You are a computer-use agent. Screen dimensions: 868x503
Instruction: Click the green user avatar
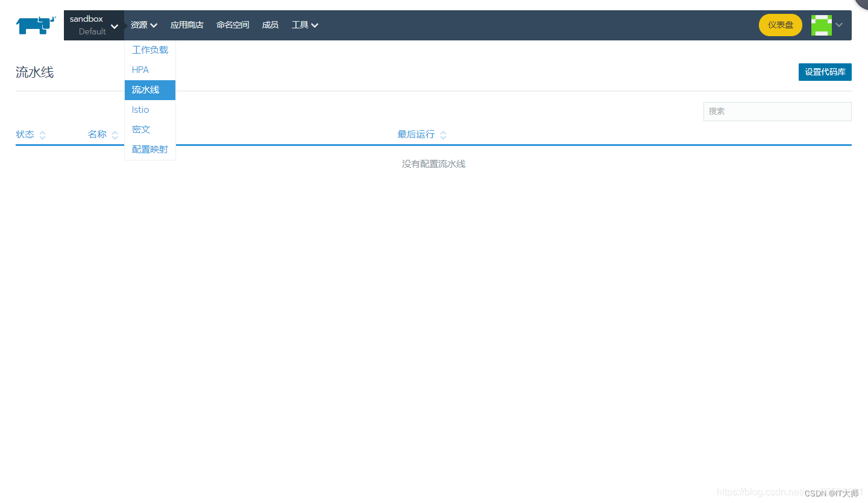[822, 25]
